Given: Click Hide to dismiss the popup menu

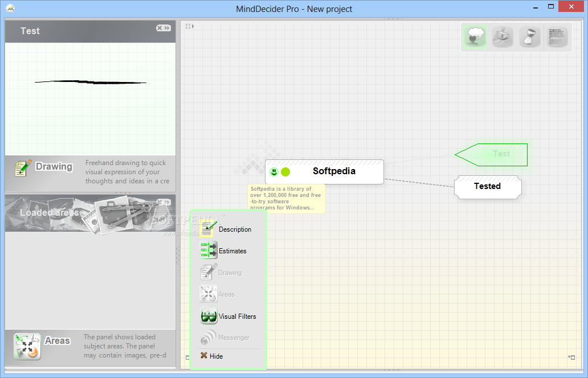Looking at the screenshot, I should point(216,356).
